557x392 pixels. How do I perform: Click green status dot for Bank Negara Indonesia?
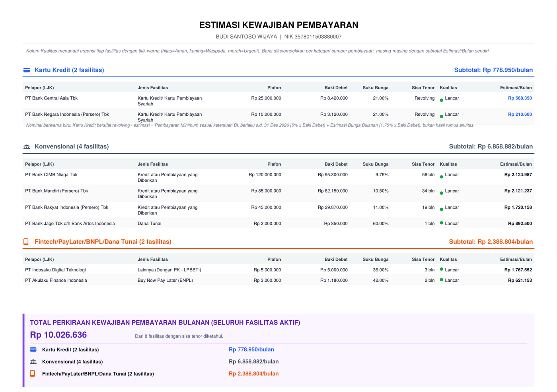(x=442, y=117)
